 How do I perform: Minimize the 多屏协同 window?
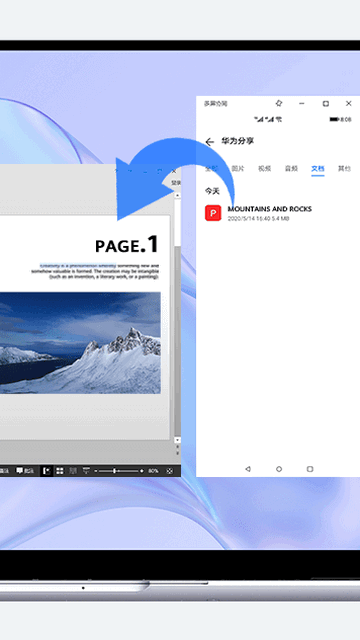pyautogui.click(x=302, y=104)
